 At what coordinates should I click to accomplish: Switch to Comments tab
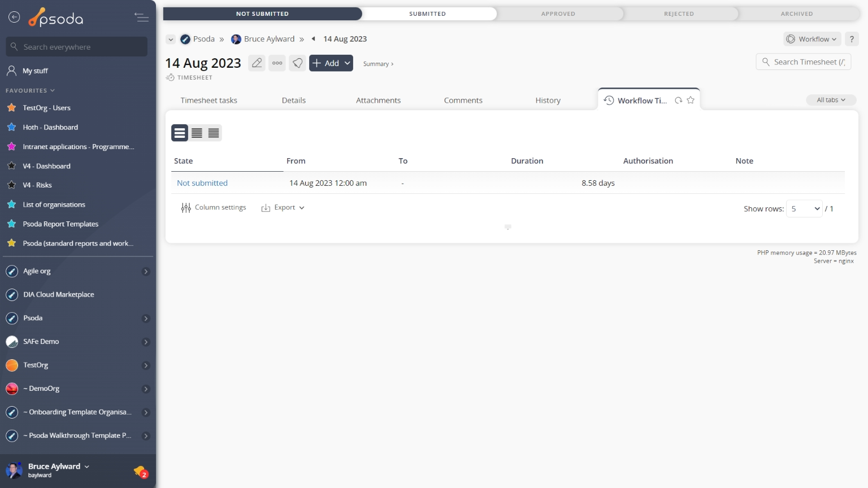click(463, 101)
